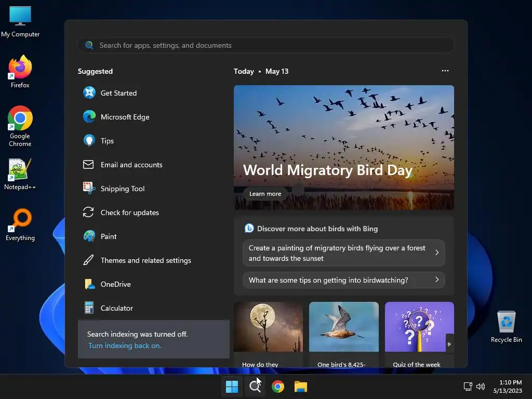Open the Tips lightbulb icon
532x399 pixels.
(89, 140)
